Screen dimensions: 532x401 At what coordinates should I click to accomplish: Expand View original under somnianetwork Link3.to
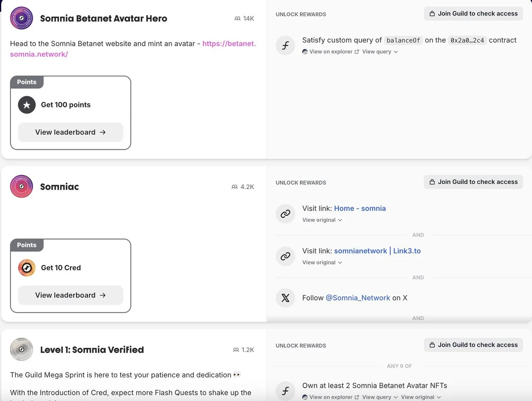tap(322, 262)
